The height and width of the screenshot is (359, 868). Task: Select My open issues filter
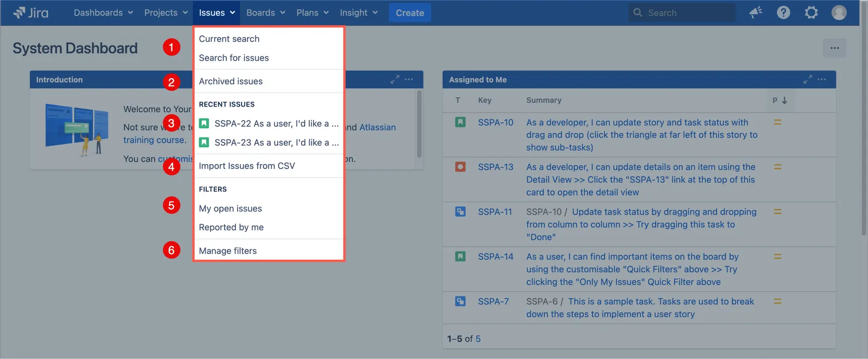(x=269, y=209)
